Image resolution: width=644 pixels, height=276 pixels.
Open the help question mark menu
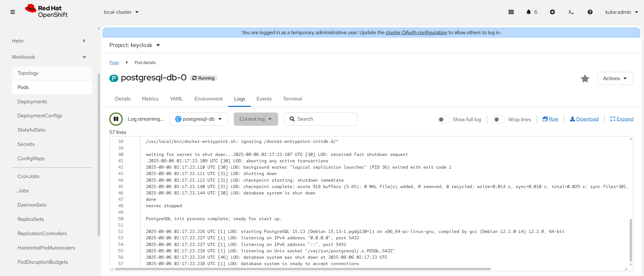[x=590, y=12]
